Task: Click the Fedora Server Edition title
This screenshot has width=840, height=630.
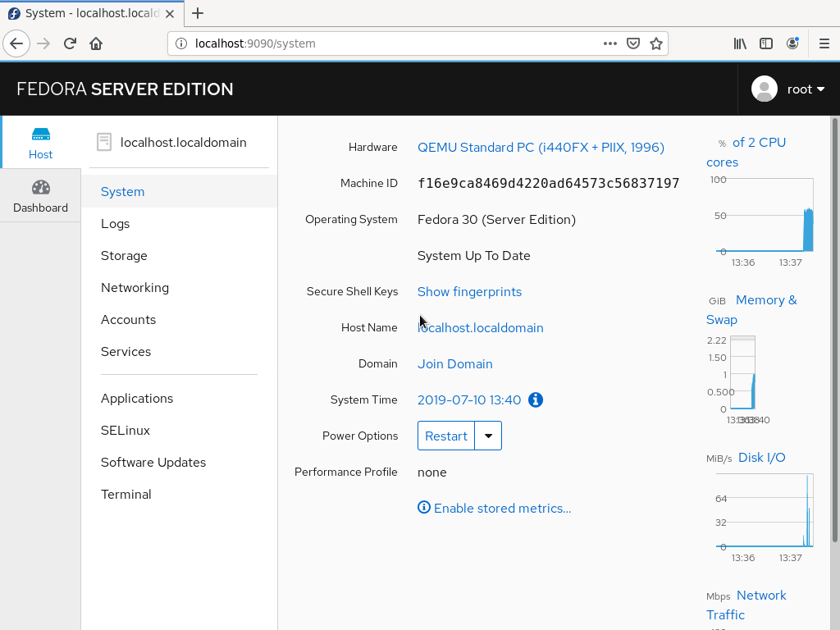Action: click(x=125, y=89)
